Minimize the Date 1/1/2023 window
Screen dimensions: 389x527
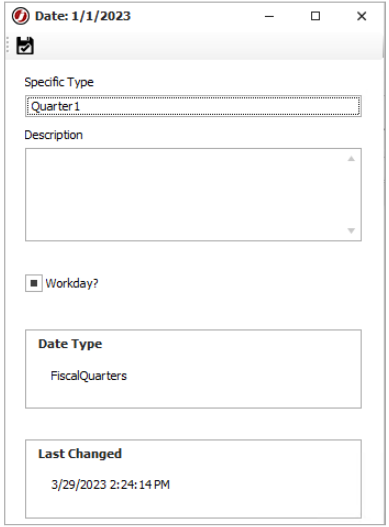coord(269,16)
